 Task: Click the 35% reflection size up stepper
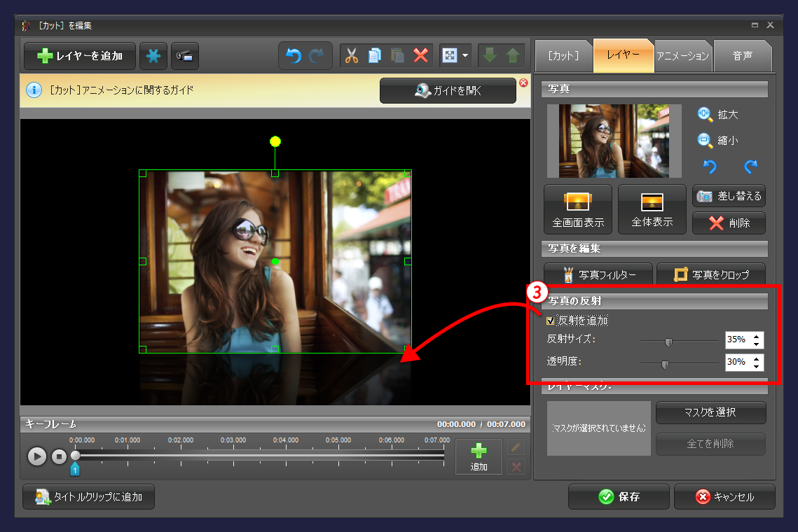(755, 336)
